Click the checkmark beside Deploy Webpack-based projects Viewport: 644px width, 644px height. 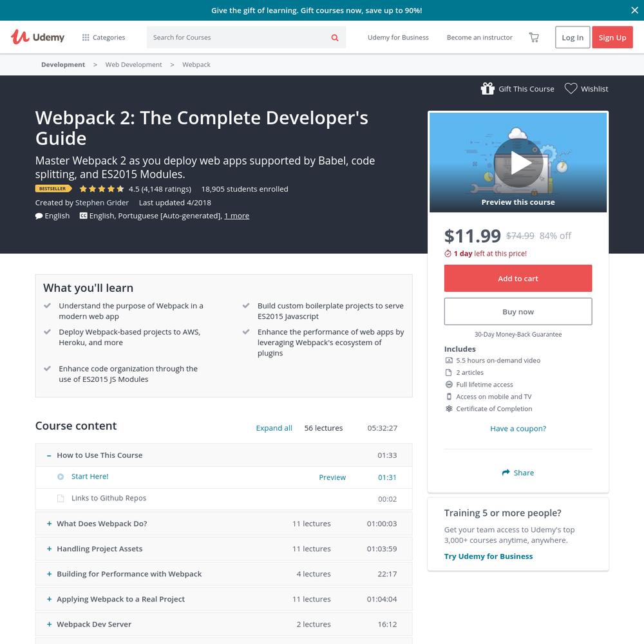[47, 332]
